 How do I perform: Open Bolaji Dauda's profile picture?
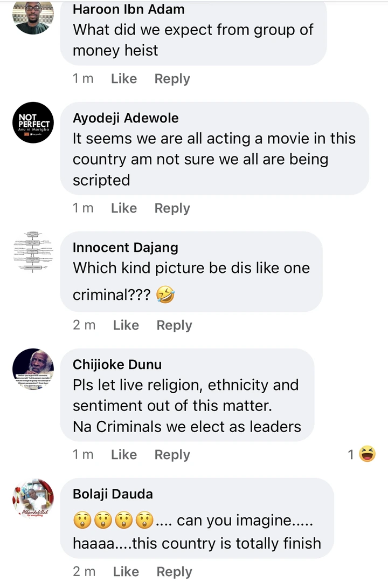pos(33,499)
